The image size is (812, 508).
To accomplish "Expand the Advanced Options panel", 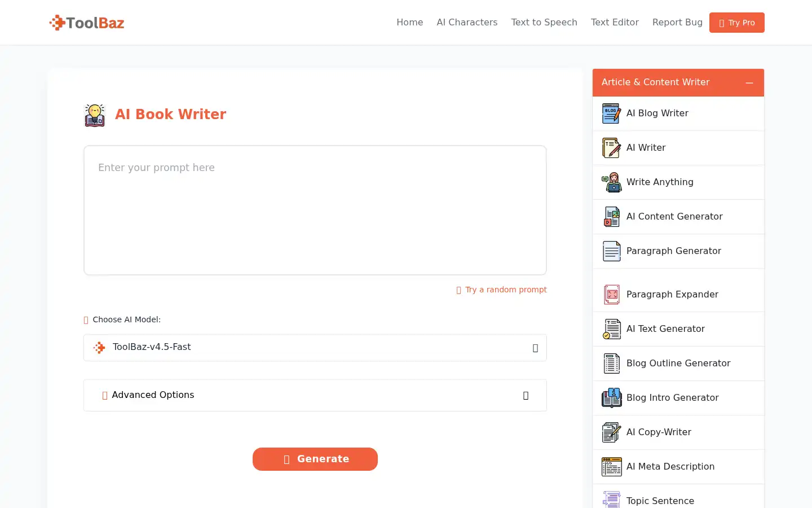I will (315, 395).
